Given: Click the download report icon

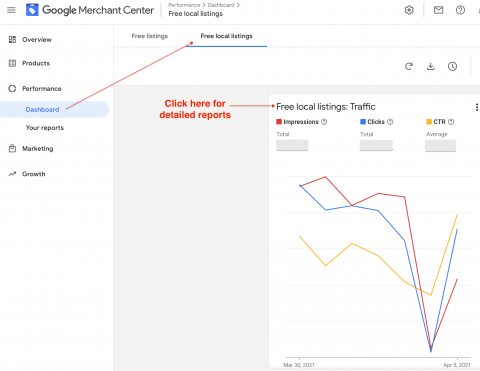Looking at the screenshot, I should 431,66.
